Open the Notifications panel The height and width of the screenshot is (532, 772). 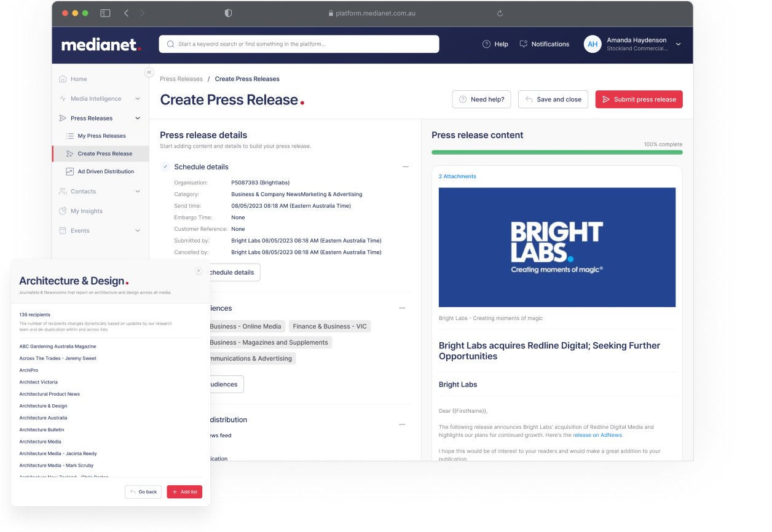point(544,44)
